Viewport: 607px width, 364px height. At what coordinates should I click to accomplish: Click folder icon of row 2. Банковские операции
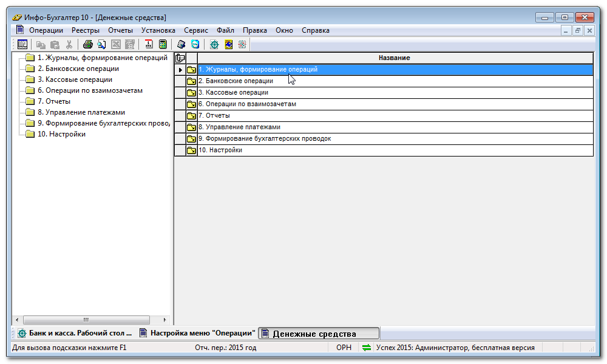pyautogui.click(x=192, y=81)
